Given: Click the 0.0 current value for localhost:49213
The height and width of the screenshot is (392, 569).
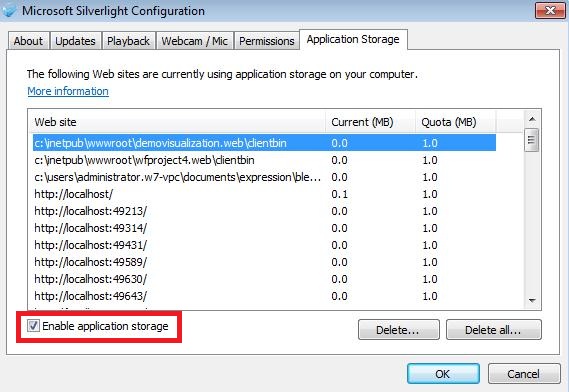Looking at the screenshot, I should tap(339, 211).
